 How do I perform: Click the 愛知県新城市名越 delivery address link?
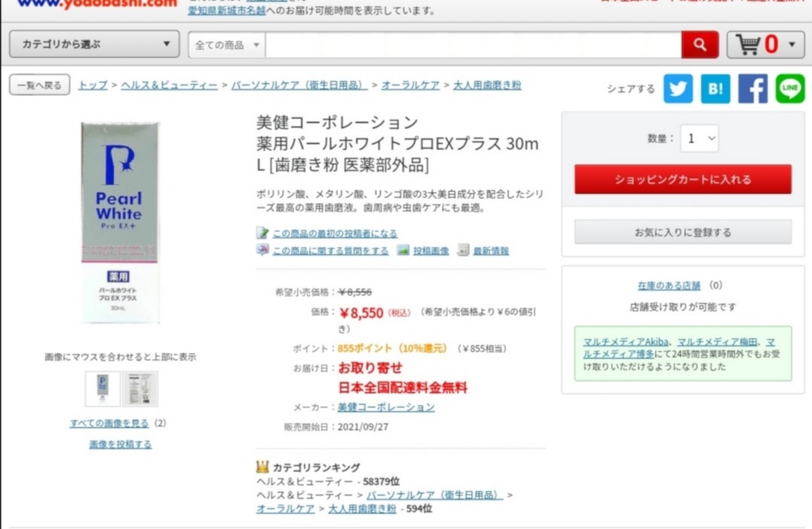[x=227, y=11]
